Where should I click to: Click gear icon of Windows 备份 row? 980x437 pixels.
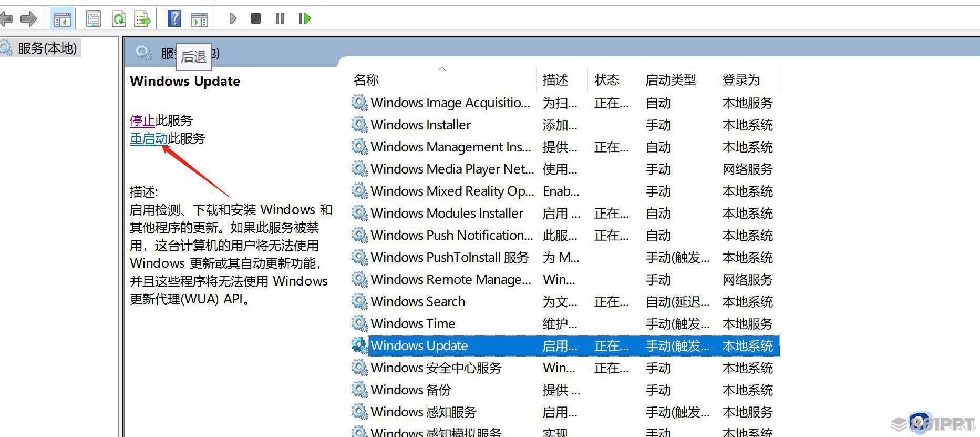359,390
